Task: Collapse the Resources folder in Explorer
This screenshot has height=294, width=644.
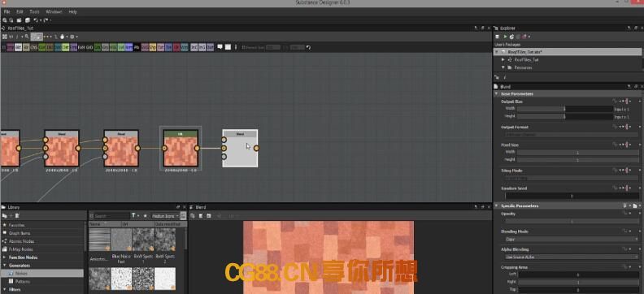Action: tap(503, 67)
